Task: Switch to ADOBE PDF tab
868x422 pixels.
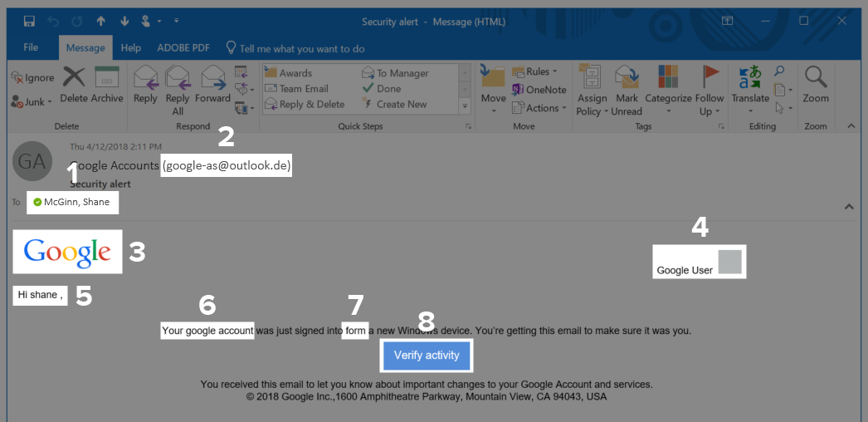Action: click(183, 48)
